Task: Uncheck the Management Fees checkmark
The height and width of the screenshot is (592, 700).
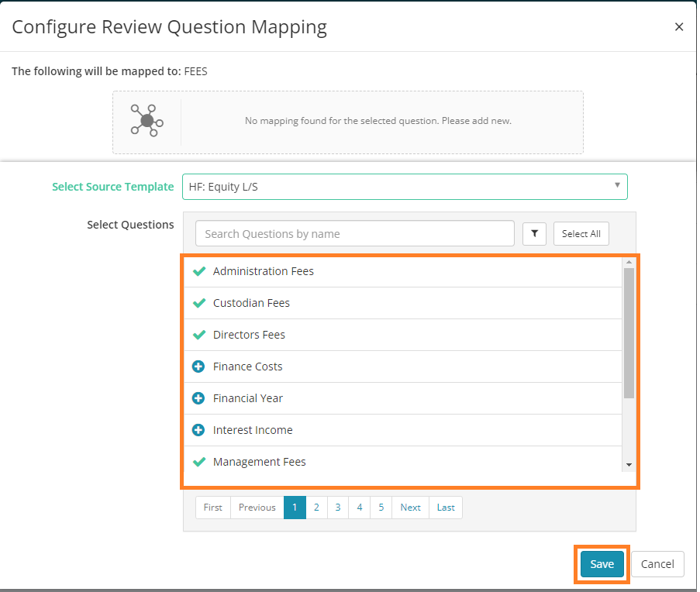Action: click(x=199, y=461)
